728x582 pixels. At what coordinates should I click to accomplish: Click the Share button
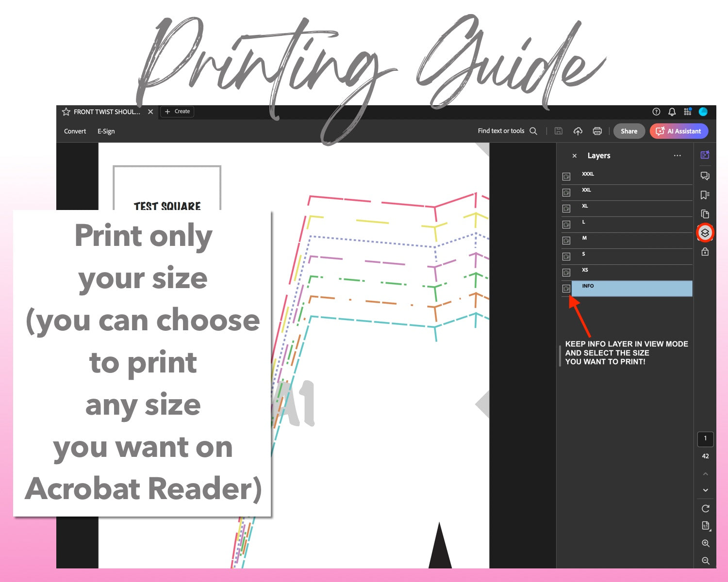coord(629,131)
